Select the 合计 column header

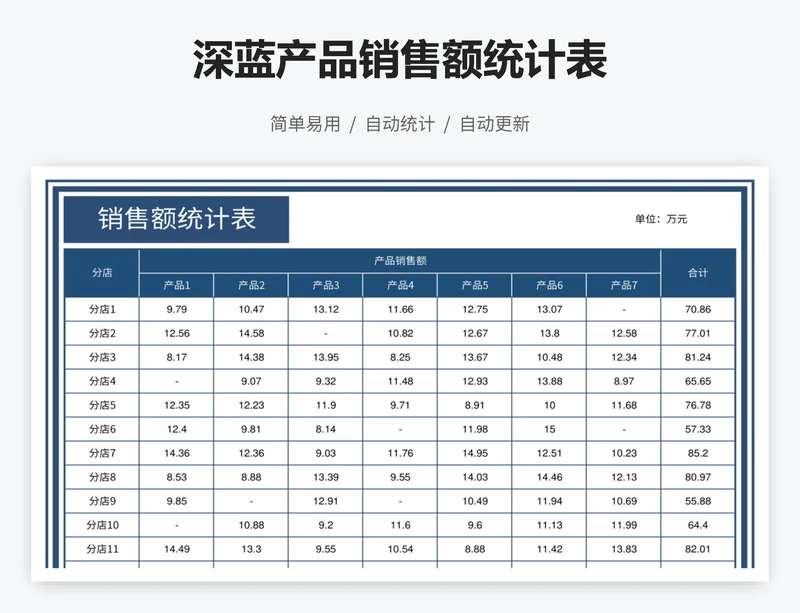[698, 273]
